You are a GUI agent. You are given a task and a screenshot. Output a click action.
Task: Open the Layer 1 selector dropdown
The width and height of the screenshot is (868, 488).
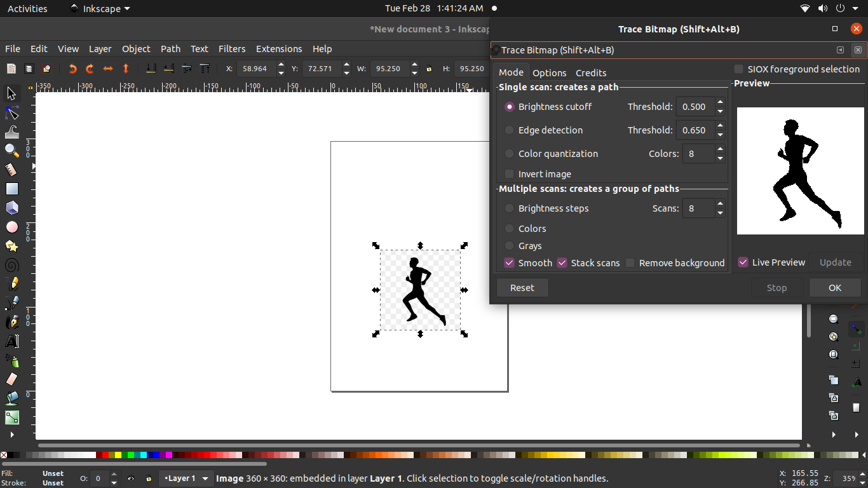186,478
